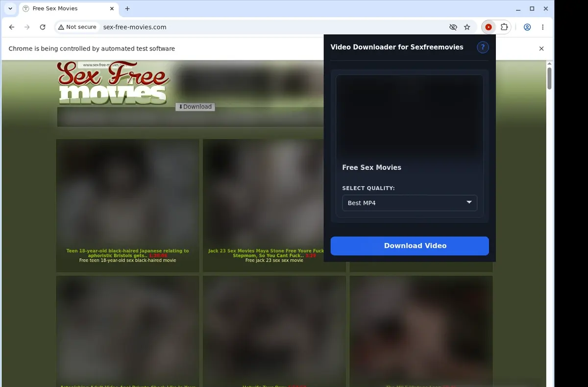Screen dimensions: 588x387
Task: Click the red video downloader extension icon
Action: [489, 27]
